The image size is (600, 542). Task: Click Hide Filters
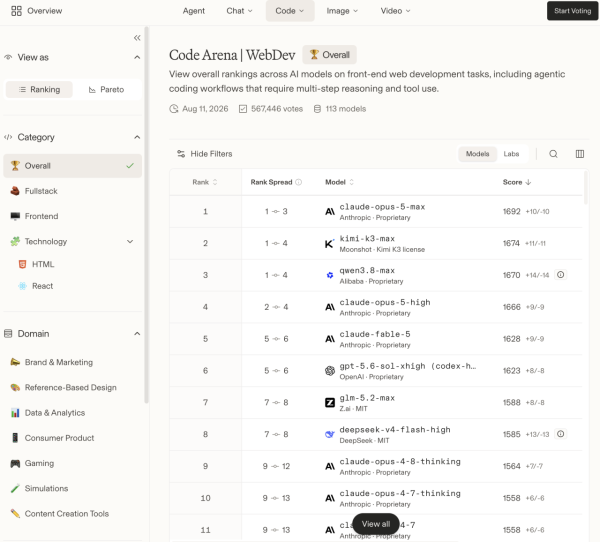pos(205,154)
